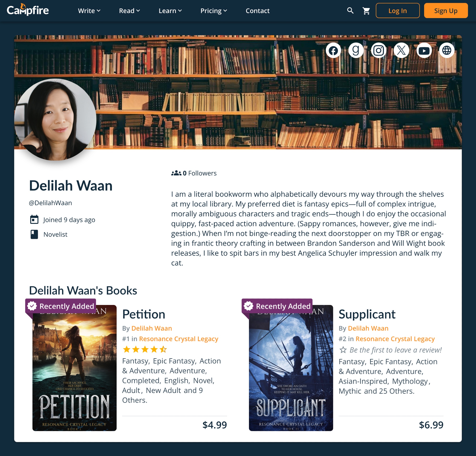
Task: Visit the author's Instagram icon
Action: pos(378,50)
